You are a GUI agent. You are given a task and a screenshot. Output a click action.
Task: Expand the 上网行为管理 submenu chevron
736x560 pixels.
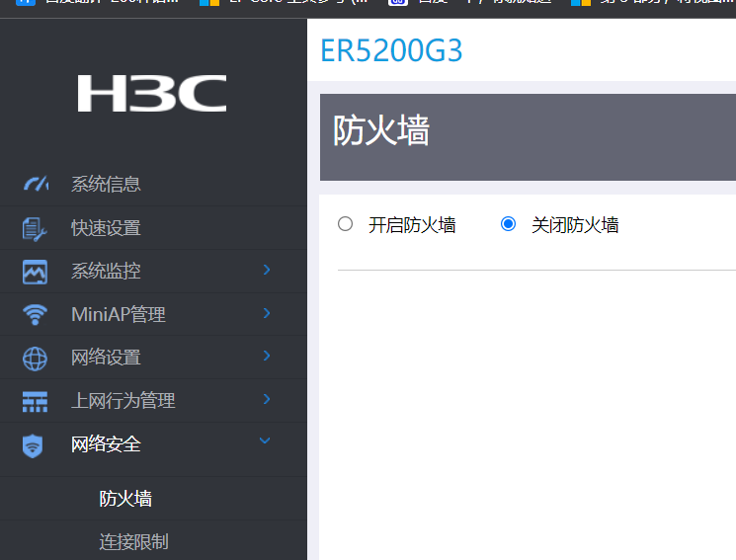pos(267,399)
